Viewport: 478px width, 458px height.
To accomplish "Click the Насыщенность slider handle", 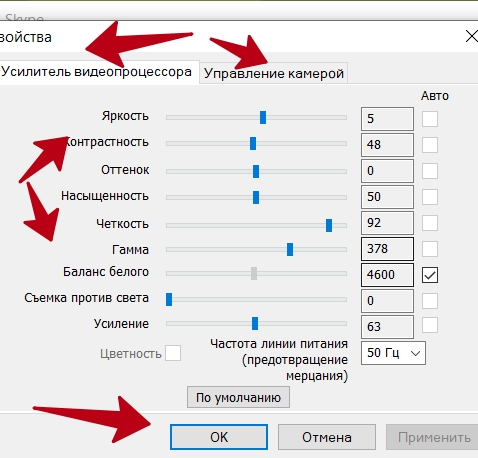I will click(256, 197).
